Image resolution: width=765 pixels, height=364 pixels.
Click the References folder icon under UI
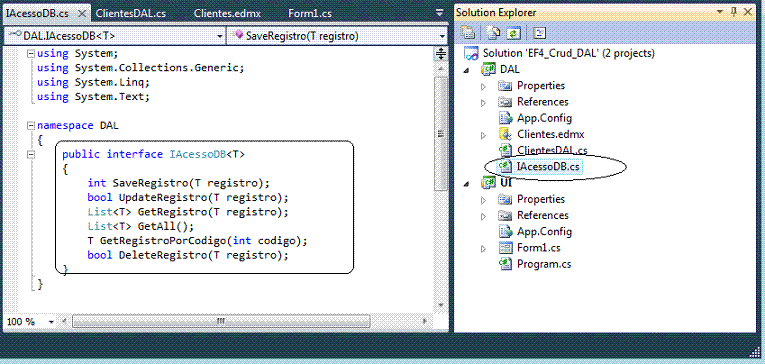click(505, 215)
